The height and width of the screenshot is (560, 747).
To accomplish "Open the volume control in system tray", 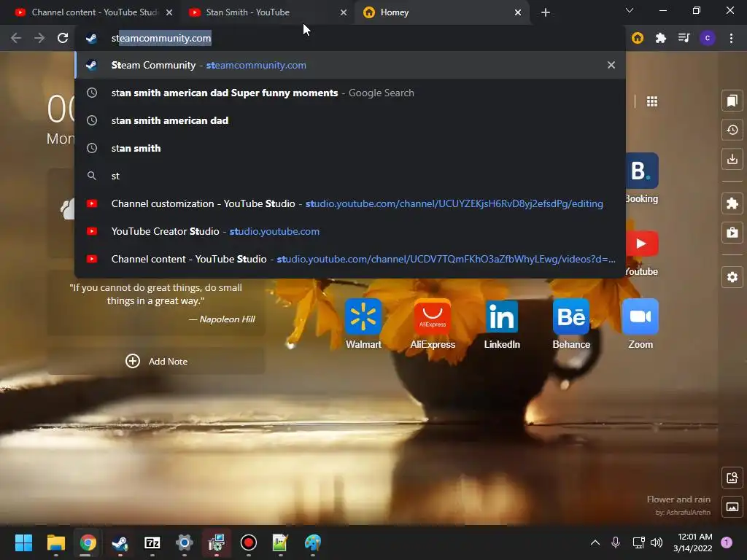I will [x=657, y=542].
